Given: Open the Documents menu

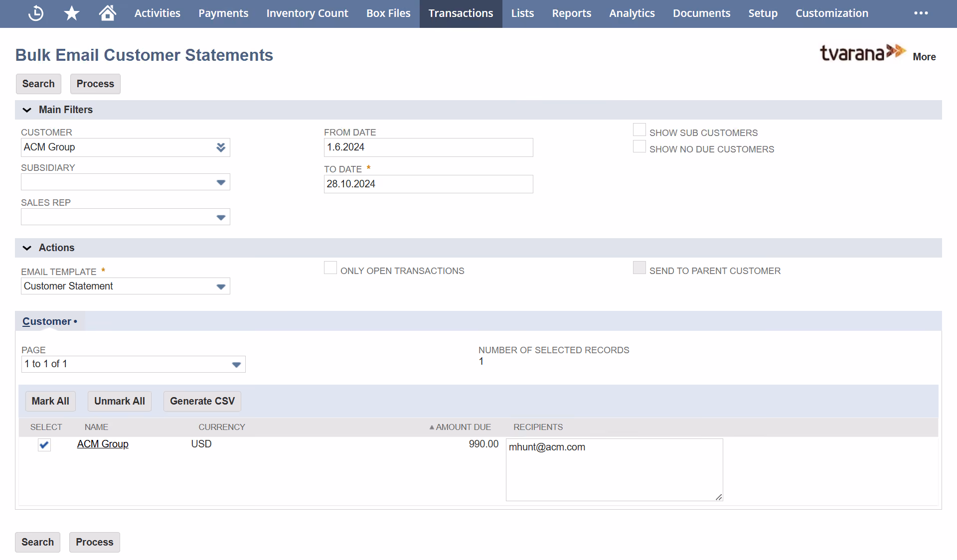Looking at the screenshot, I should click(x=701, y=13).
